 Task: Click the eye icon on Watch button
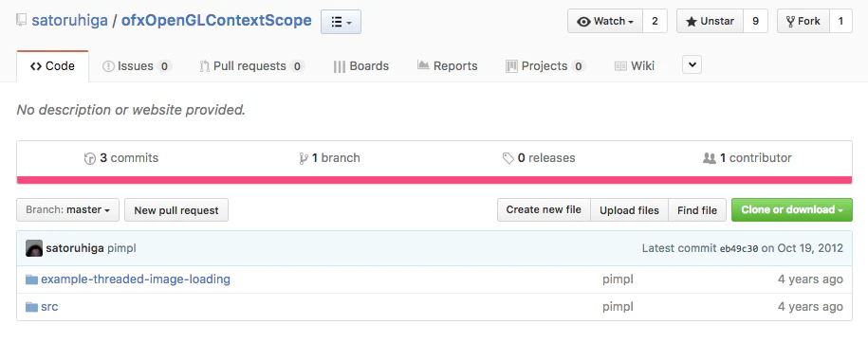pyautogui.click(x=584, y=22)
